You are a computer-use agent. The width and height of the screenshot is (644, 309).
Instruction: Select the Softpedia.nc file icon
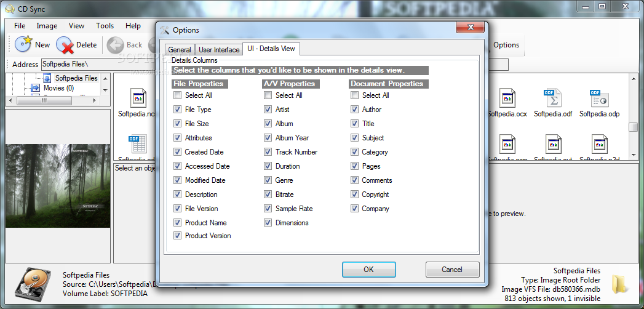[x=138, y=98]
